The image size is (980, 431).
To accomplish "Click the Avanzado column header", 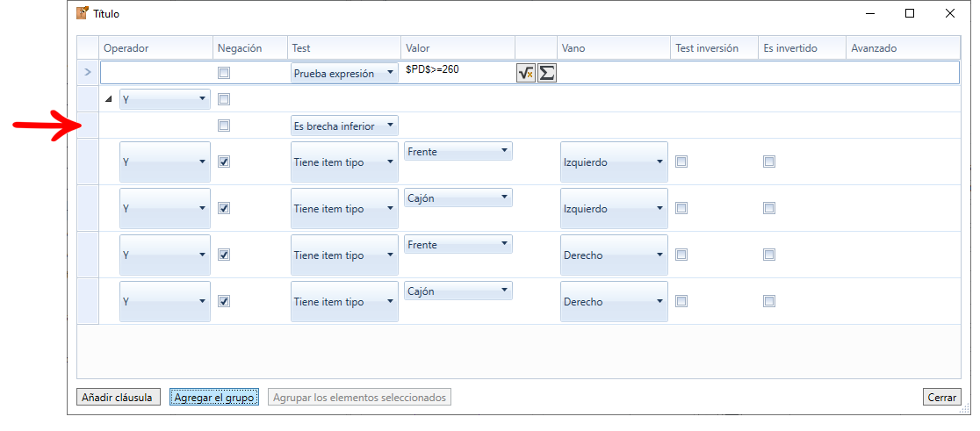I will click(x=902, y=48).
